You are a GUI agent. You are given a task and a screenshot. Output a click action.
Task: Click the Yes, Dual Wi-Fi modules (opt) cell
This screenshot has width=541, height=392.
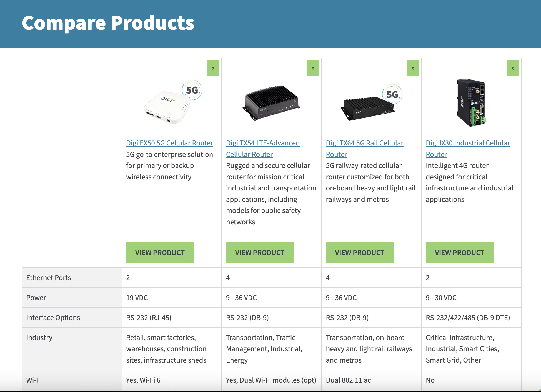point(271,380)
